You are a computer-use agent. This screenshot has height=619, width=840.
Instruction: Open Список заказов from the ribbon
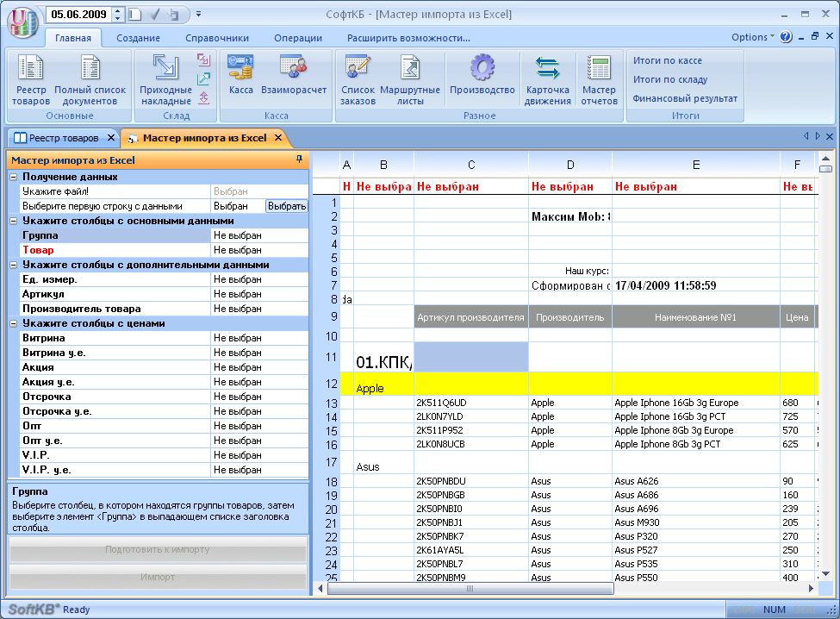[358, 80]
